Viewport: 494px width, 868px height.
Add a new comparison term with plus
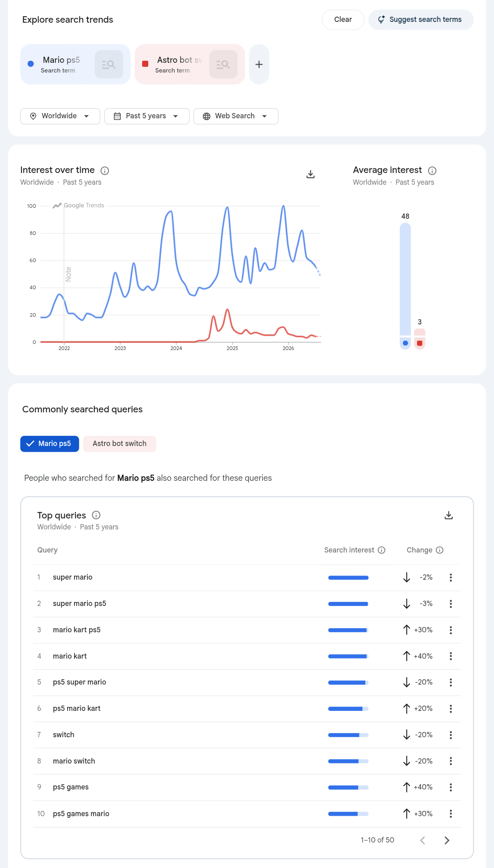coord(259,64)
